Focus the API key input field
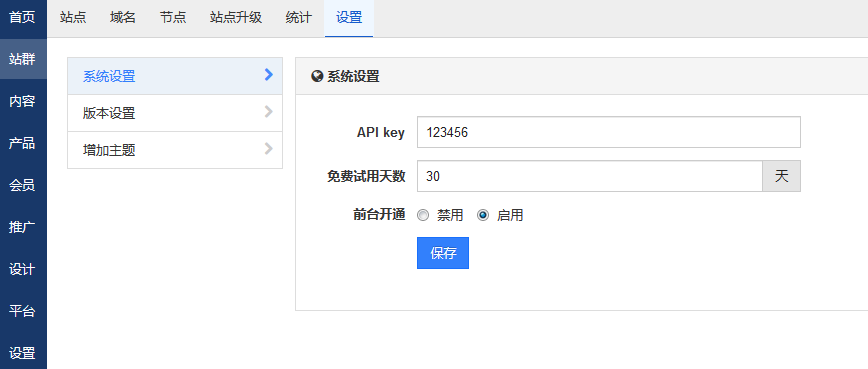868x369 pixels. [x=609, y=132]
